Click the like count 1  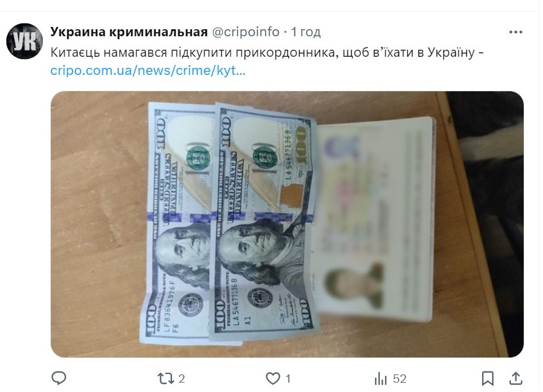point(288,379)
